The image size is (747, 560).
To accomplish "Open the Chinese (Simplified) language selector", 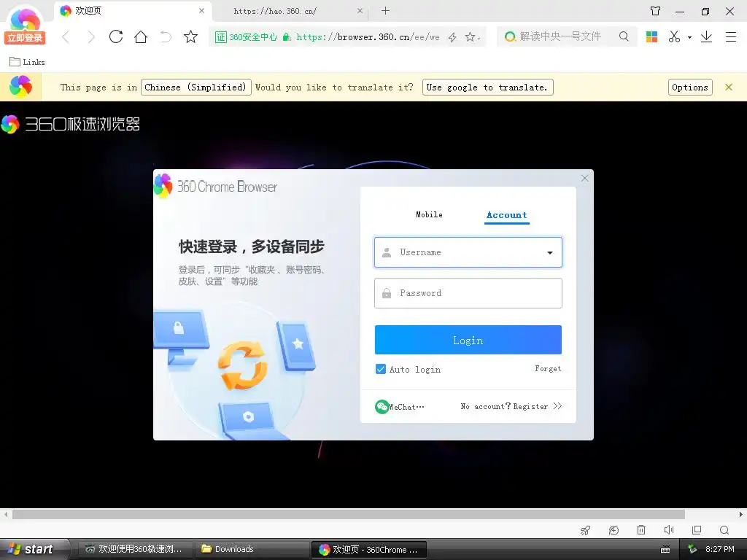I will (x=196, y=87).
